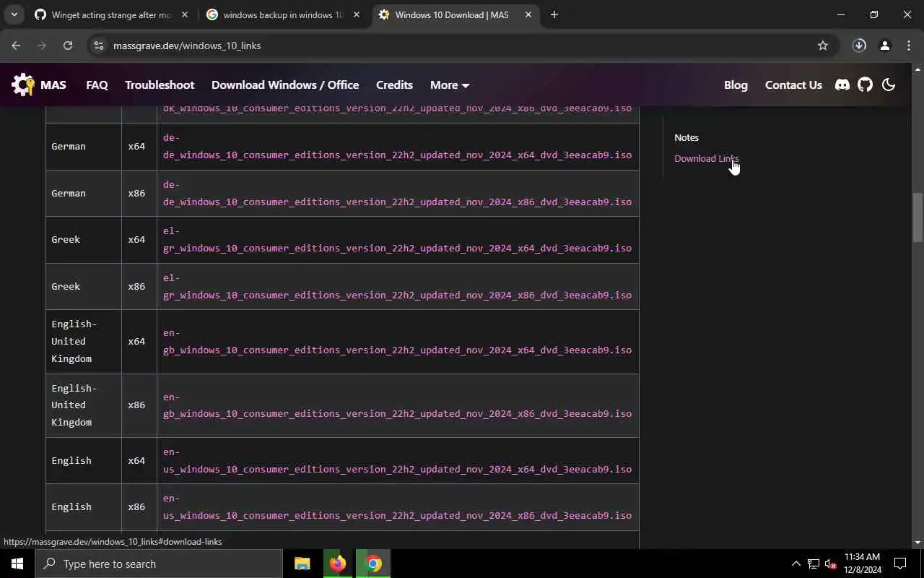The width and height of the screenshot is (924, 578).
Task: Click the browser forward arrow
Action: pyautogui.click(x=42, y=46)
